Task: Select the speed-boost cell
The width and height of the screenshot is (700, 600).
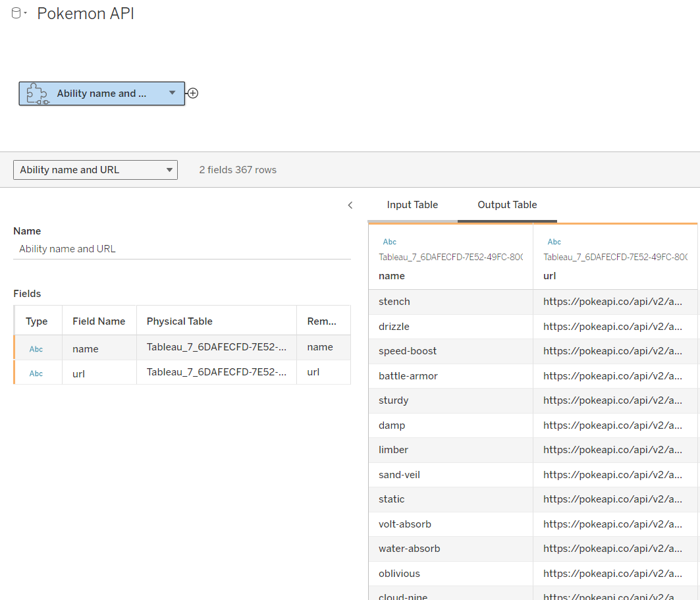Action: click(x=451, y=351)
